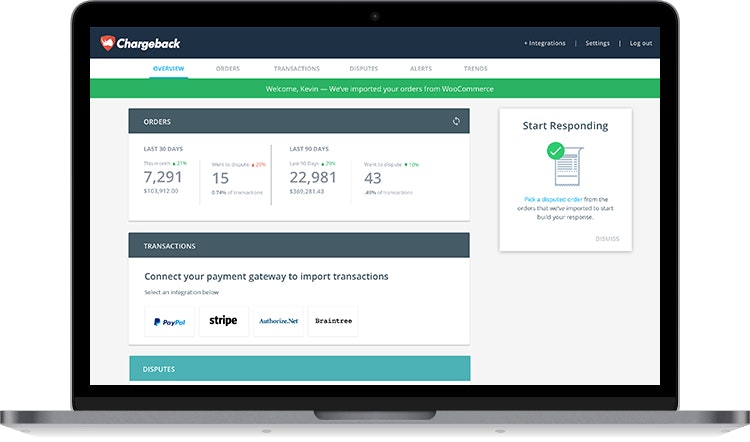
Task: Refresh the Orders panel
Action: [x=456, y=121]
